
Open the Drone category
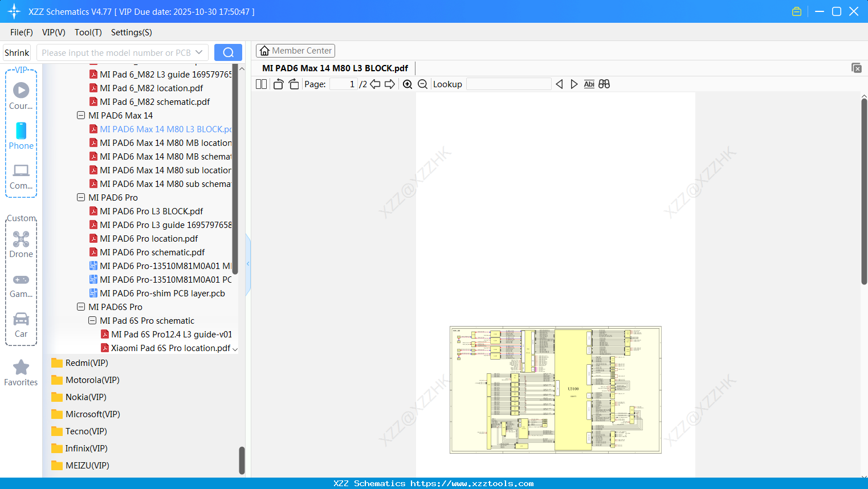(x=21, y=239)
